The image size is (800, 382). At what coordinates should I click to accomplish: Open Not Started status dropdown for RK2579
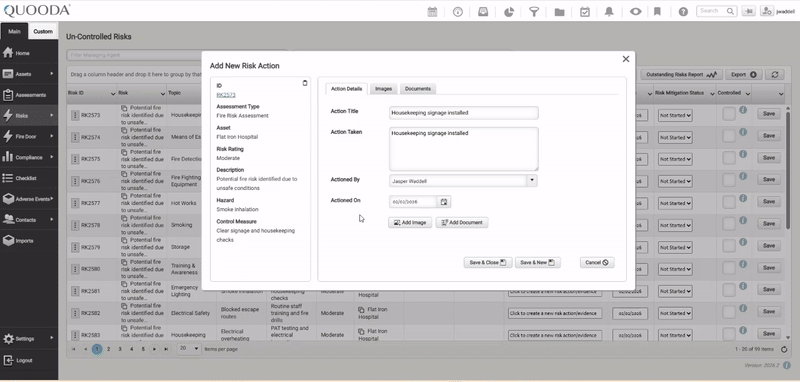pyautogui.click(x=675, y=247)
